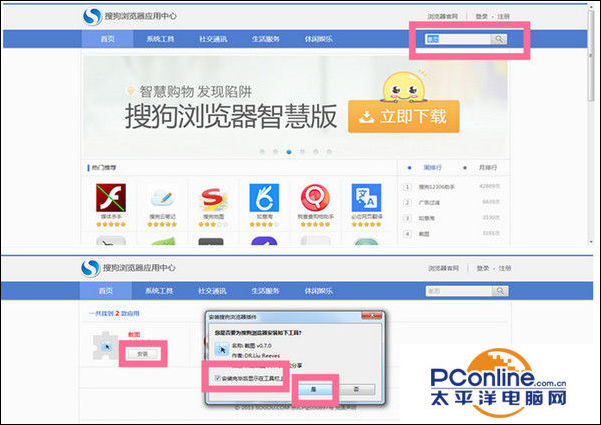The width and height of the screenshot is (601, 425).
Task: Open 首页 tab on the search results page
Action: coord(106,291)
